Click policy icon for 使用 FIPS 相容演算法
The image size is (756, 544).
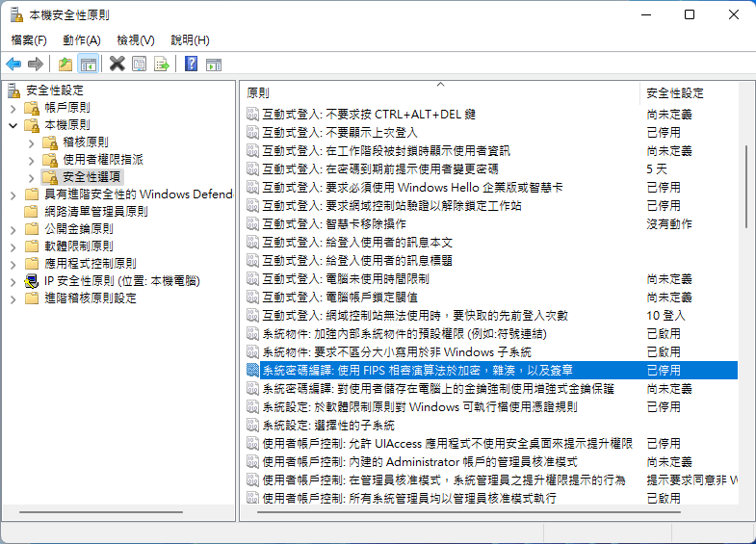click(252, 370)
